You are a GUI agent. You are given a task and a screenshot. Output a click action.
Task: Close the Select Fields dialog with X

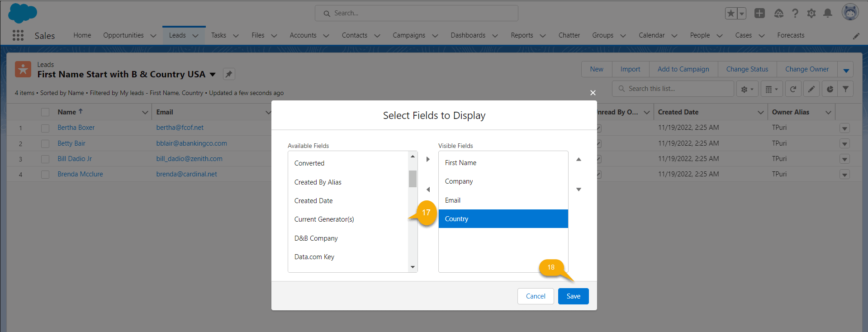click(x=593, y=93)
